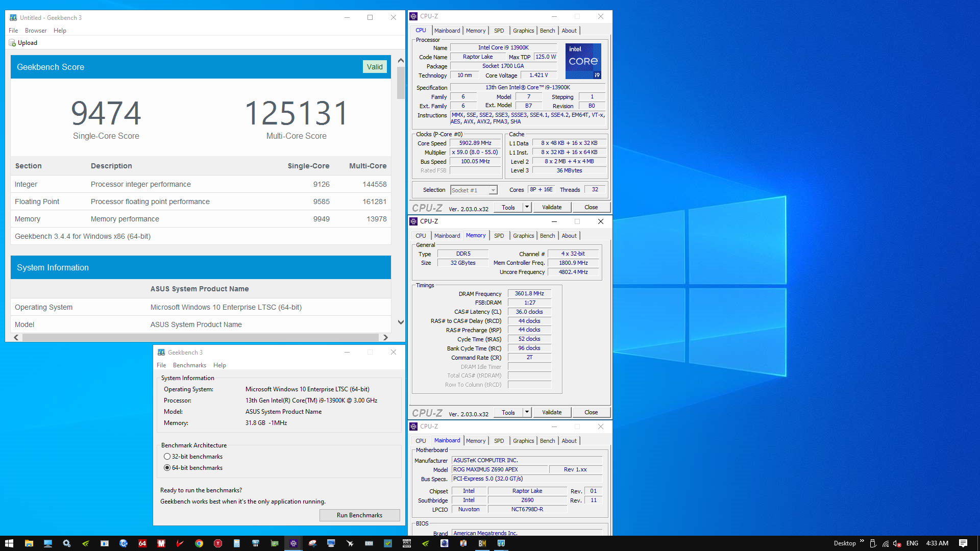Select 32-bit benchmarks radio button
The image size is (980, 551).
click(x=167, y=457)
